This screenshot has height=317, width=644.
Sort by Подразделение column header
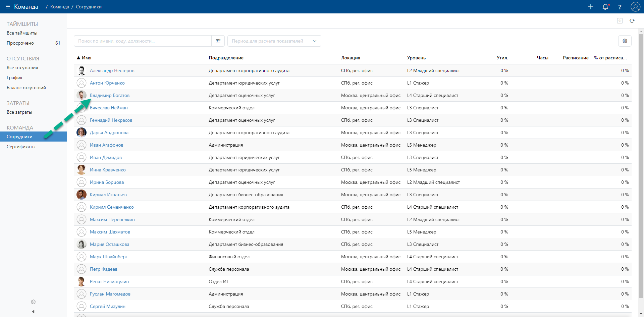226,58
